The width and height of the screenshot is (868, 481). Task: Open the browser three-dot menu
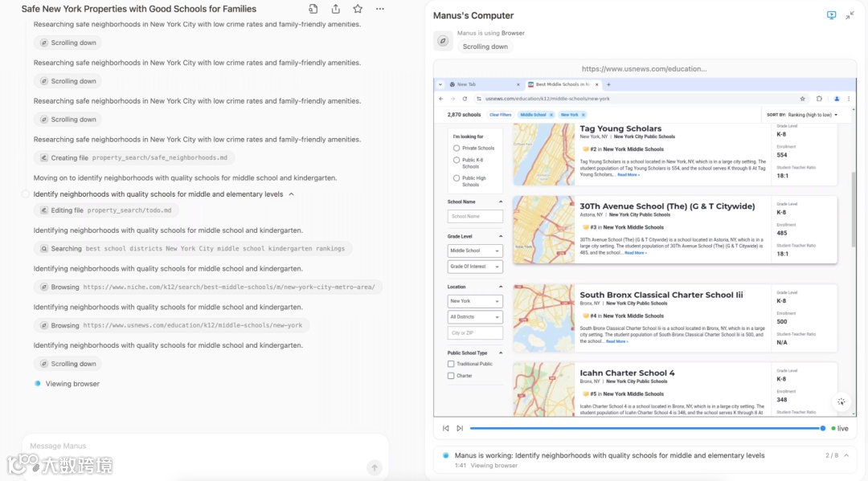(849, 99)
